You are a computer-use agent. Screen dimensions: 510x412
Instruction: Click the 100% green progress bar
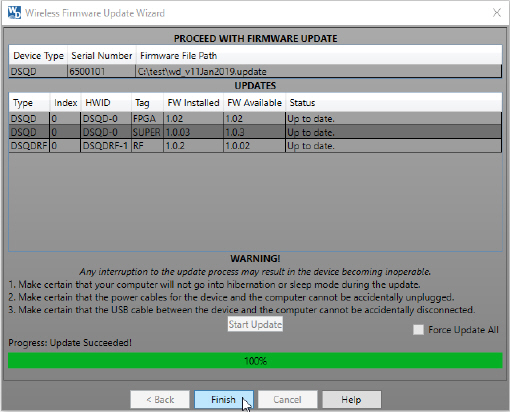coord(255,361)
